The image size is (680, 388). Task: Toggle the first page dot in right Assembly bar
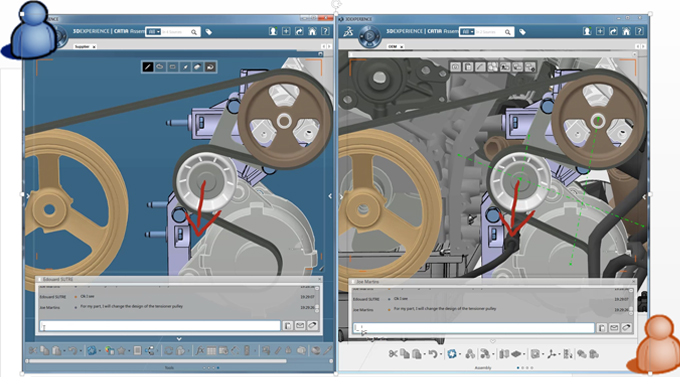[518, 368]
